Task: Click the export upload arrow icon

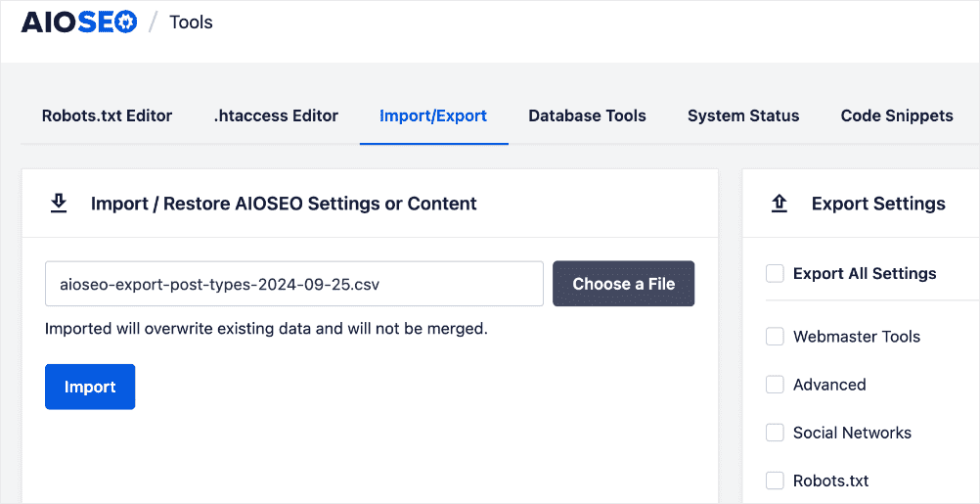Action: [x=780, y=204]
